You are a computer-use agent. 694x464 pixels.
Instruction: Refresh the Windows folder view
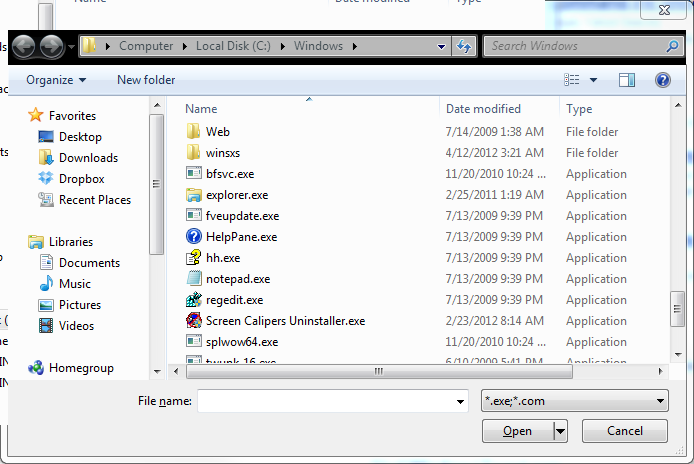[x=463, y=46]
